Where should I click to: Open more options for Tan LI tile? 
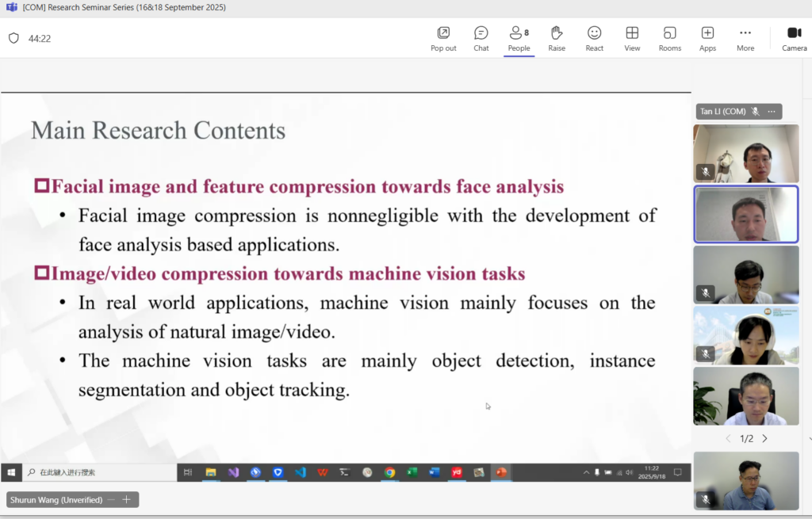pyautogui.click(x=772, y=112)
